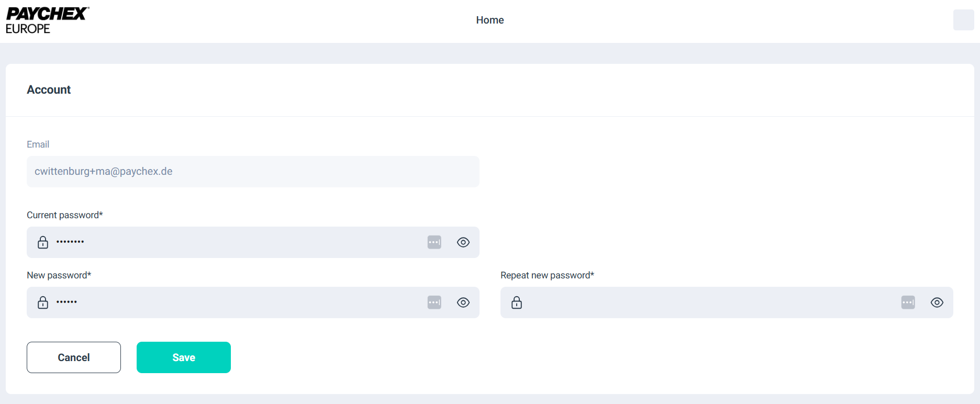The image size is (980, 404).
Task: Click the lock icon in New password field
Action: click(43, 302)
